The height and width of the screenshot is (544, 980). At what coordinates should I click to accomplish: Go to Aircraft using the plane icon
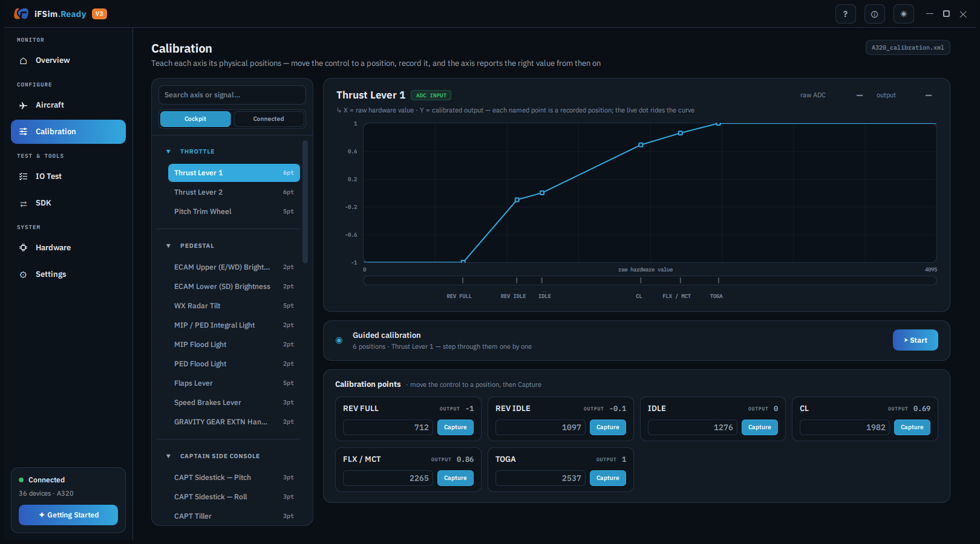point(23,105)
